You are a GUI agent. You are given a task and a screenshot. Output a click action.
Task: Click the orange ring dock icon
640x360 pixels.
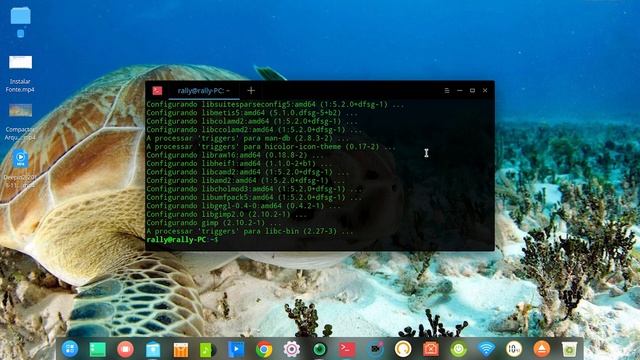[x=403, y=349]
